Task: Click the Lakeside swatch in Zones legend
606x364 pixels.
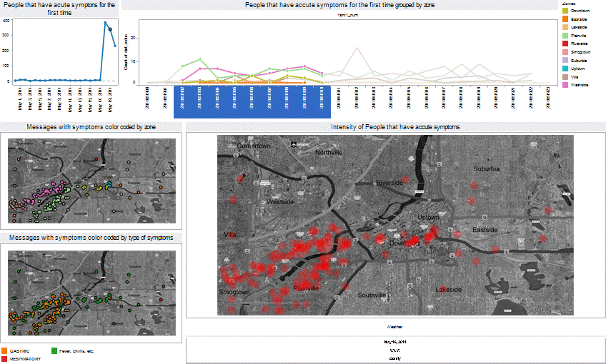Action: pos(565,27)
